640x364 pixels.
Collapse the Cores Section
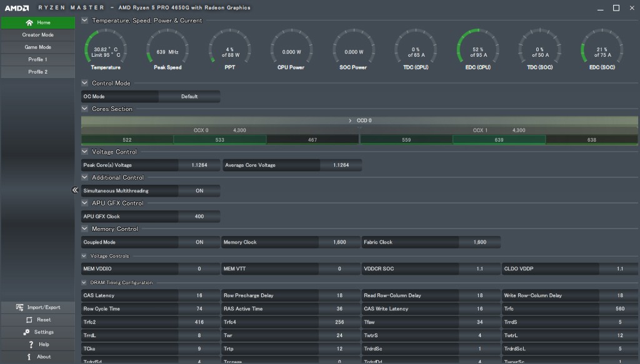point(85,109)
